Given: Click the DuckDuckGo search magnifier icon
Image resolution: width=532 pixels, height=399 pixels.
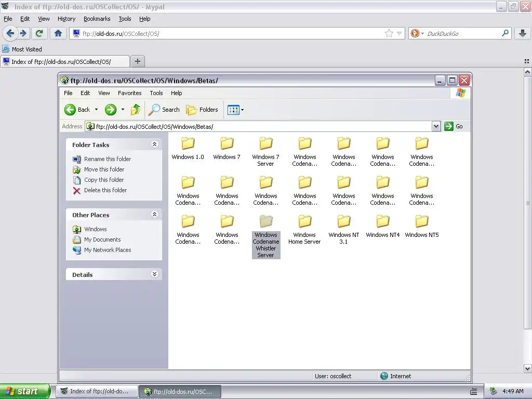Looking at the screenshot, I should coord(505,33).
